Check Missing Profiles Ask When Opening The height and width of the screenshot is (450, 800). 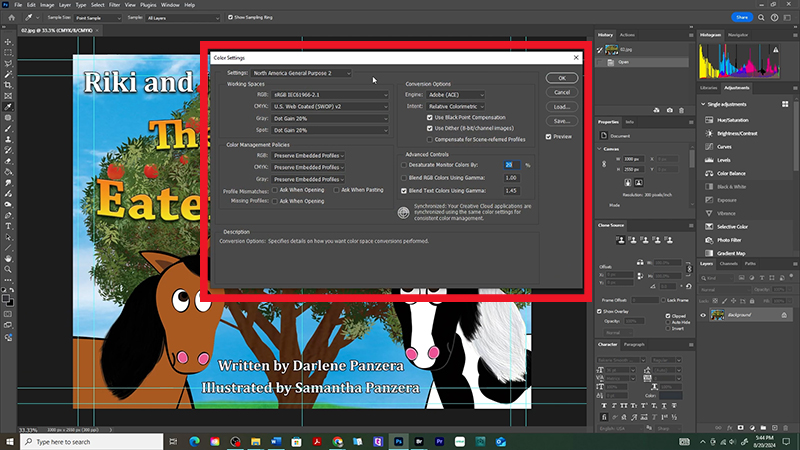click(x=274, y=201)
